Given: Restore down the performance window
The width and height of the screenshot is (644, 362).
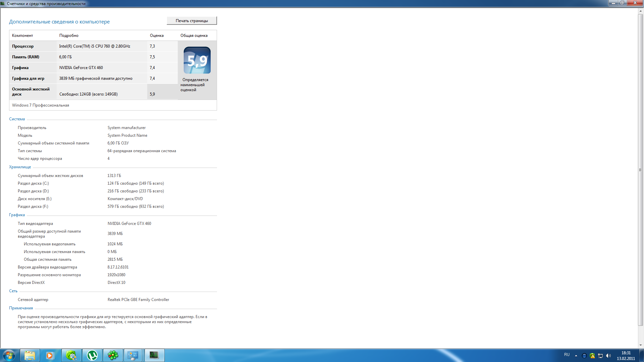Looking at the screenshot, I should 622,3.
